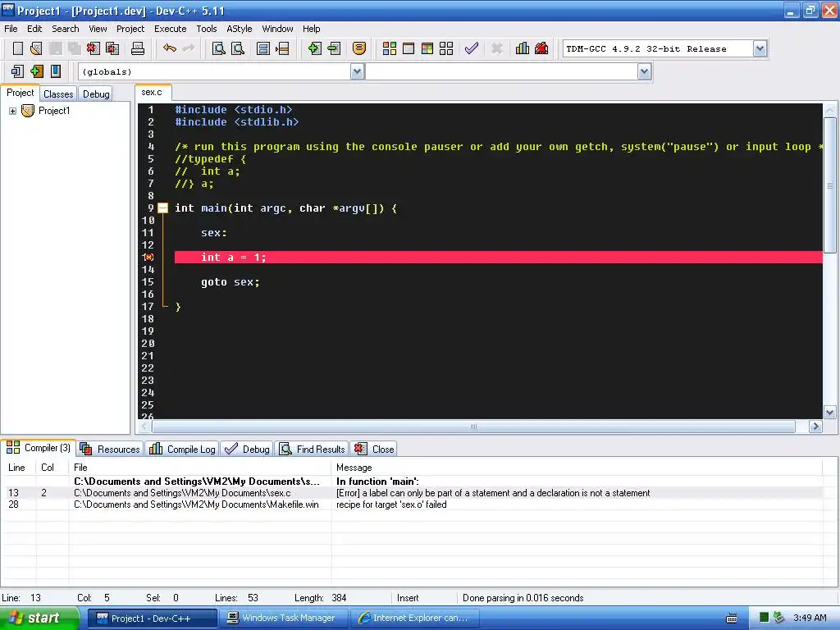The height and width of the screenshot is (630, 840).
Task: Click the Goto line icon
Action: (282, 48)
